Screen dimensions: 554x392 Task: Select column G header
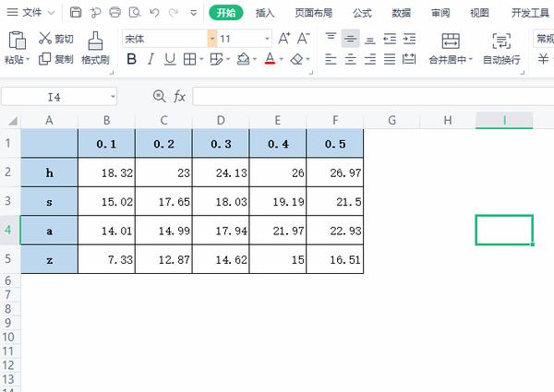point(391,120)
